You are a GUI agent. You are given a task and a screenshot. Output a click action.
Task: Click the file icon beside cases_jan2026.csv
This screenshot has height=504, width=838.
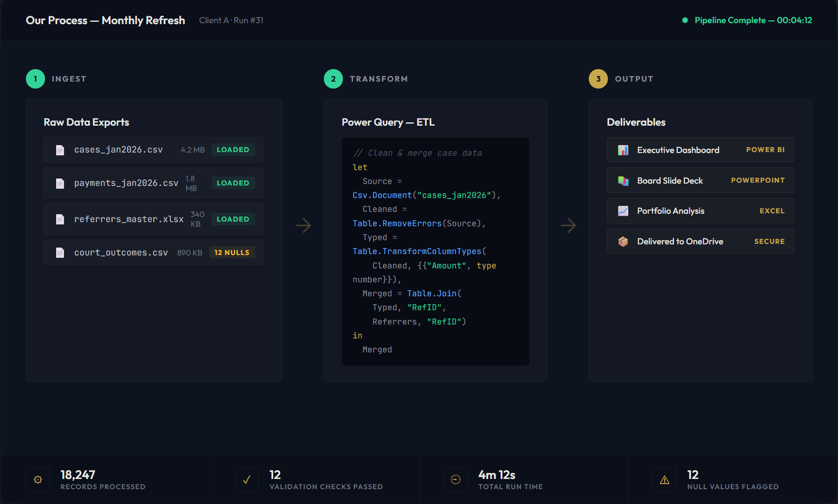[60, 150]
